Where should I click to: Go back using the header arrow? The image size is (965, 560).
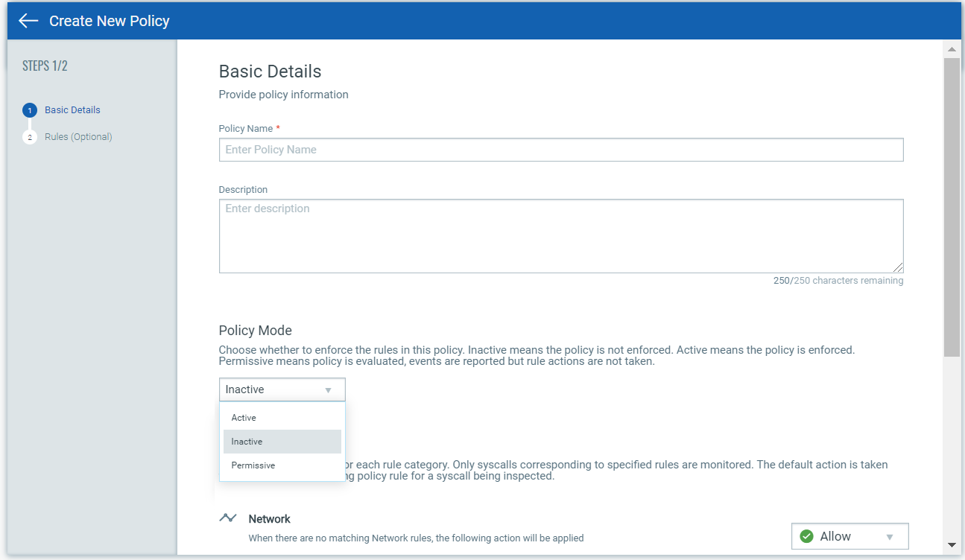pyautogui.click(x=28, y=21)
